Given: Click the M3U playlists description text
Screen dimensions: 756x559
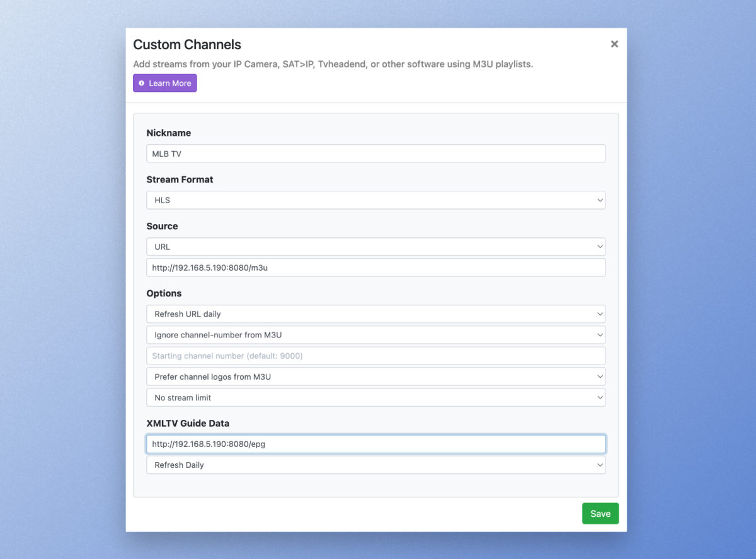Looking at the screenshot, I should (333, 64).
